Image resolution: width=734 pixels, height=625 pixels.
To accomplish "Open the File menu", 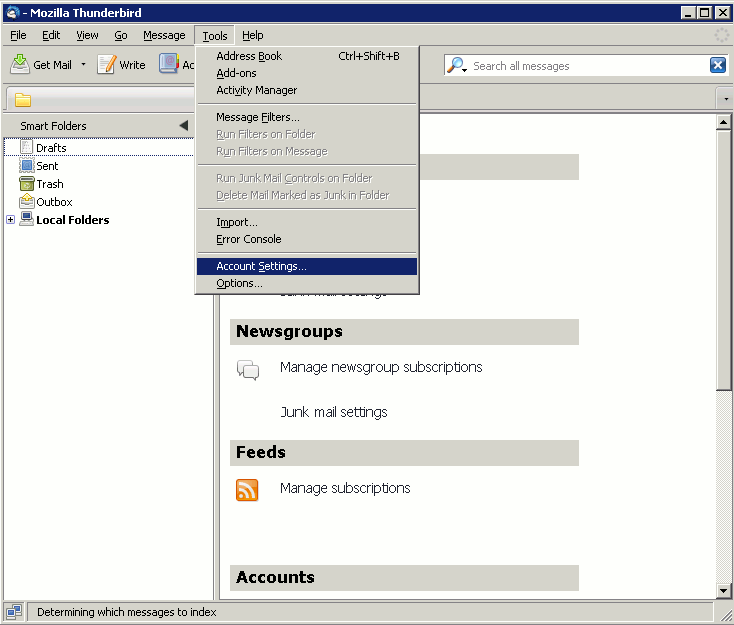I will coord(18,35).
